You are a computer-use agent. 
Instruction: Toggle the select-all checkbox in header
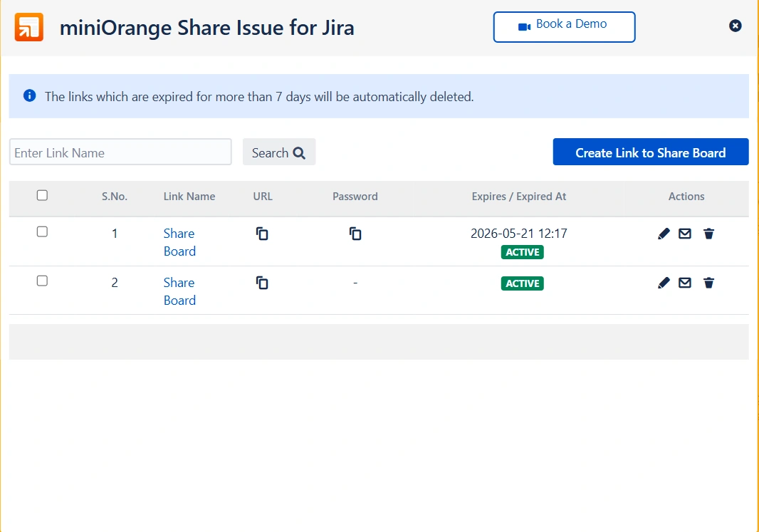[x=42, y=195]
